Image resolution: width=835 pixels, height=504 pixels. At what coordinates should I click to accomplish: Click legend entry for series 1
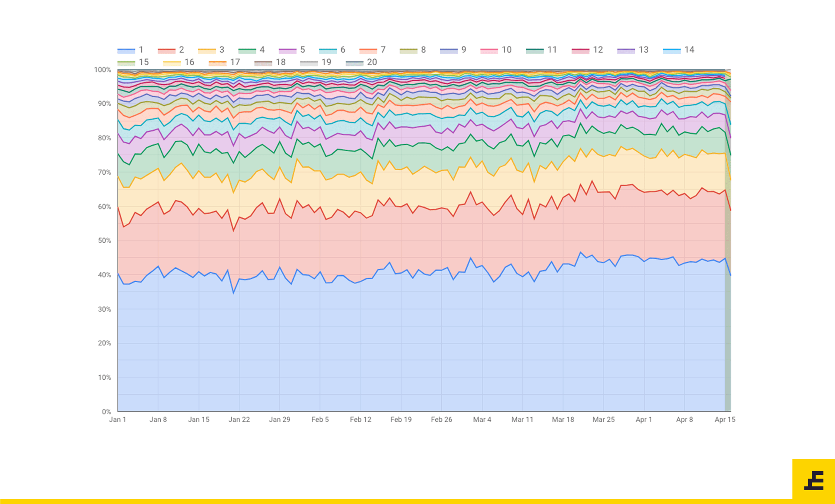pos(130,50)
